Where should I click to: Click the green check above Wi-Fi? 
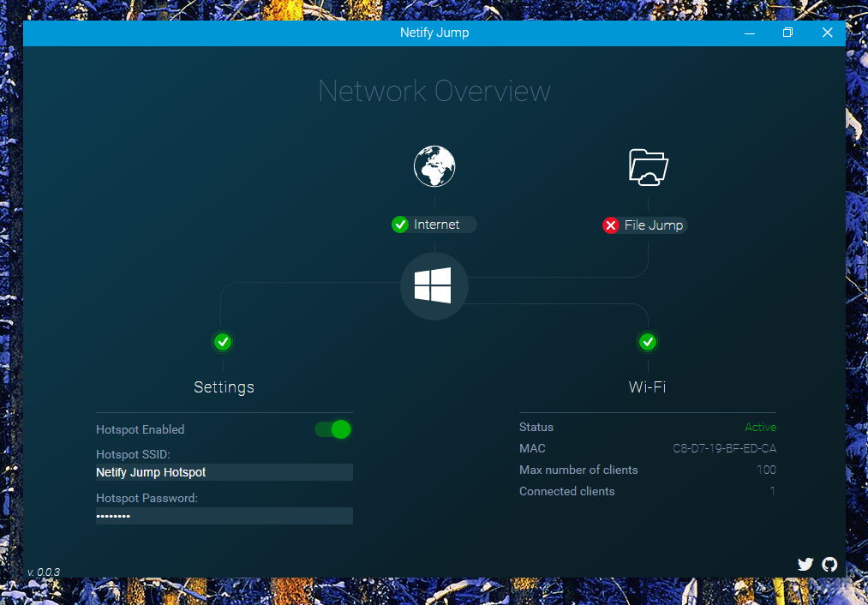pyautogui.click(x=648, y=342)
